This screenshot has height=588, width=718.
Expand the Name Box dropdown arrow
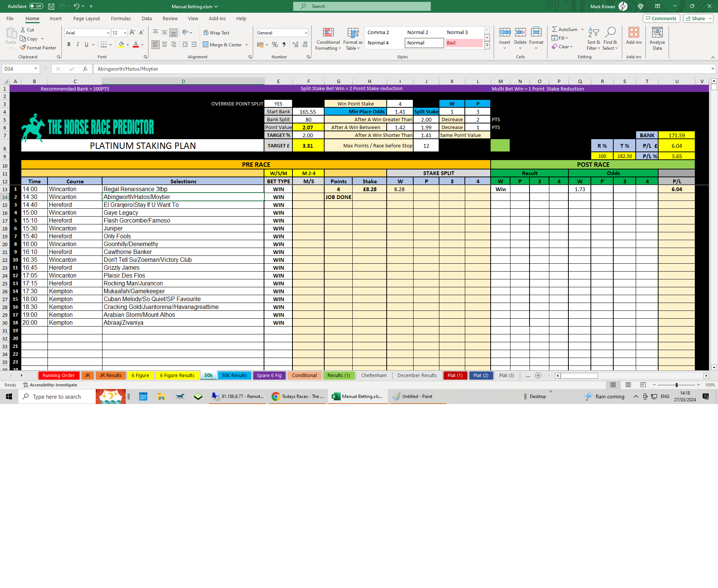[36, 69]
